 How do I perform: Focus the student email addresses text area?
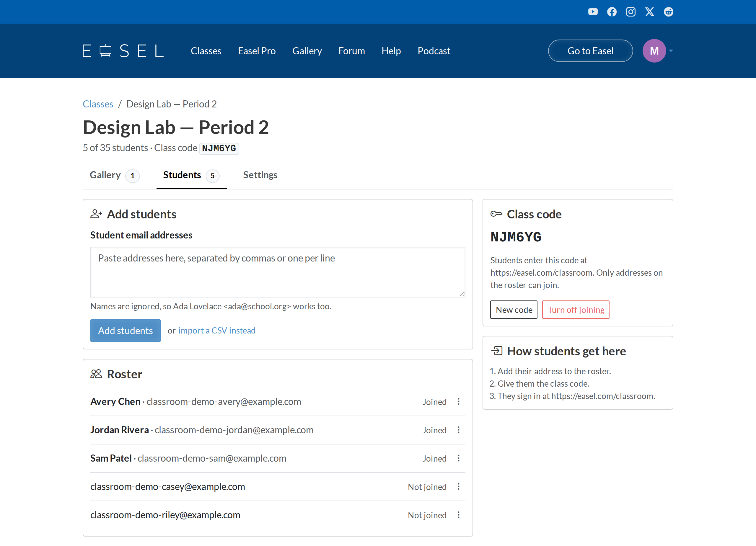(278, 272)
